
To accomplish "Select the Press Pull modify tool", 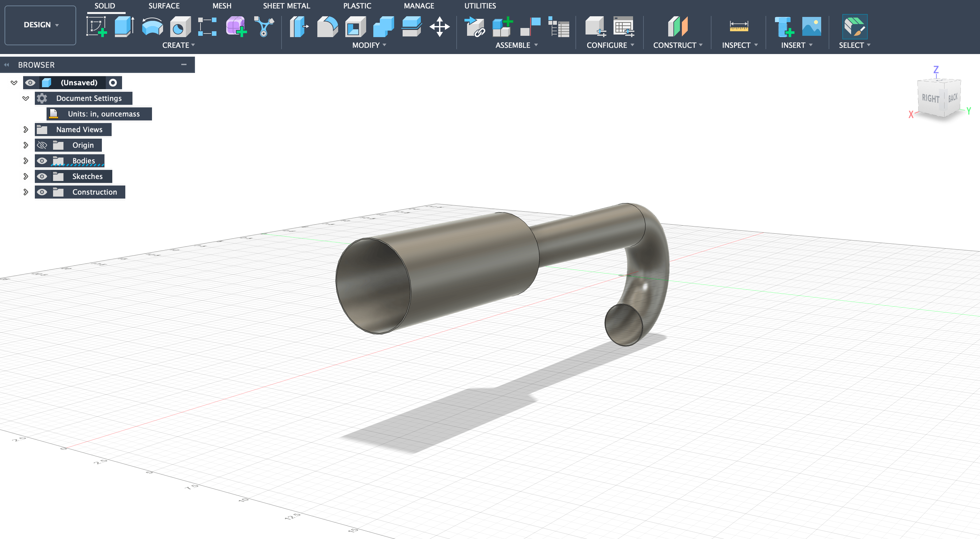I will tap(299, 27).
